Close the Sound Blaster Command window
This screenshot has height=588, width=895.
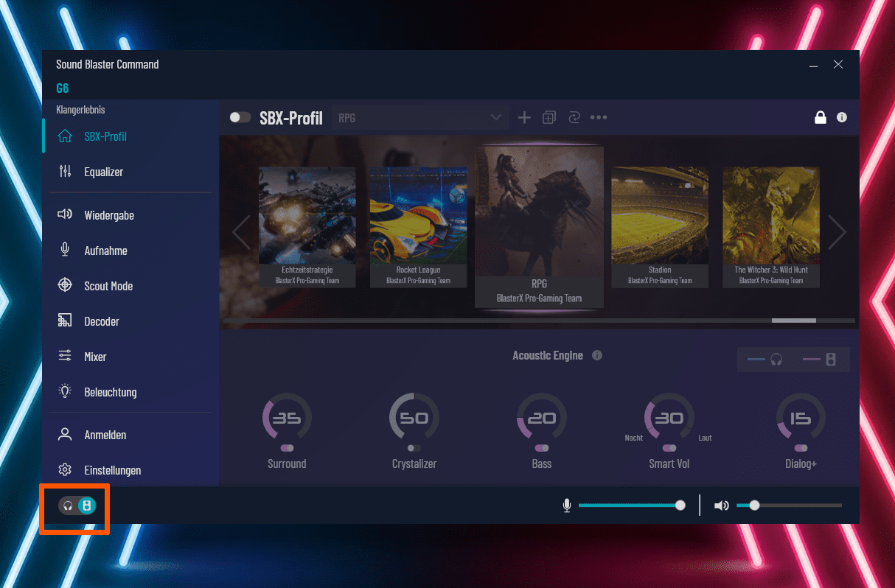[838, 65]
